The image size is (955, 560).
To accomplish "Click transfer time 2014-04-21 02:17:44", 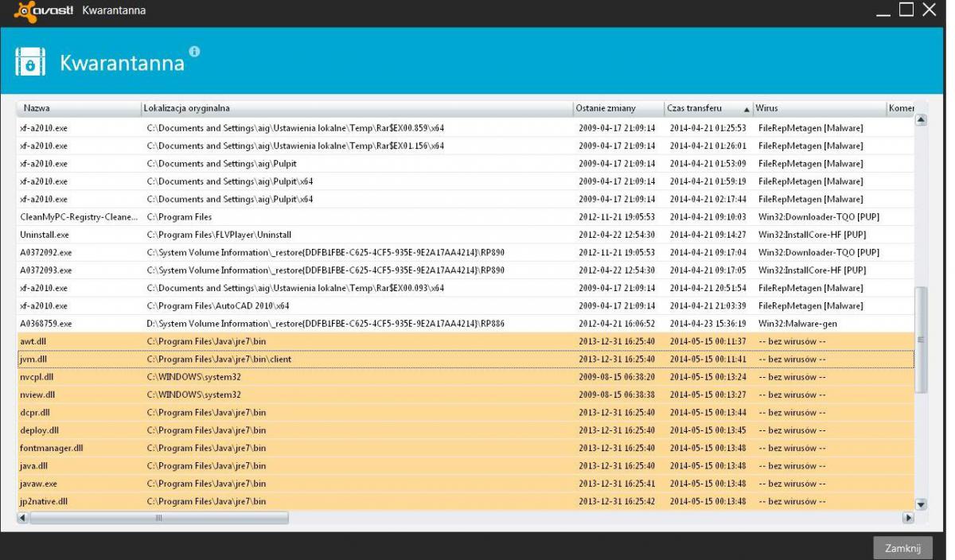I will pyautogui.click(x=707, y=199).
